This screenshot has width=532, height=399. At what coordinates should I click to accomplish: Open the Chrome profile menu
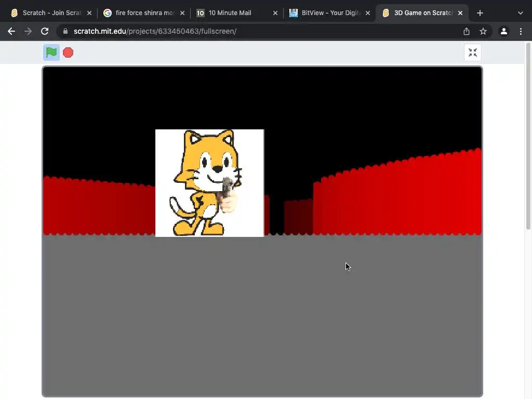tap(504, 31)
